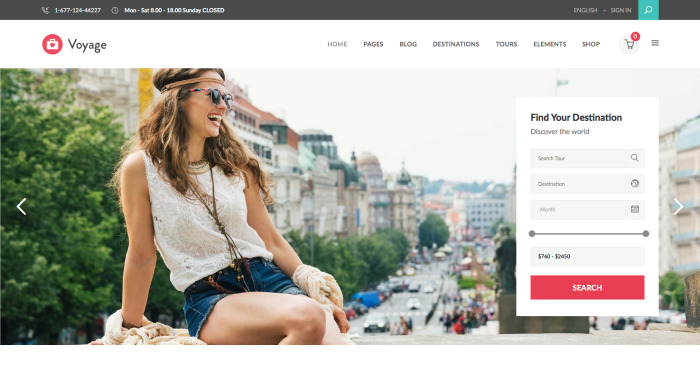Open the shopping cart icon

[629, 44]
